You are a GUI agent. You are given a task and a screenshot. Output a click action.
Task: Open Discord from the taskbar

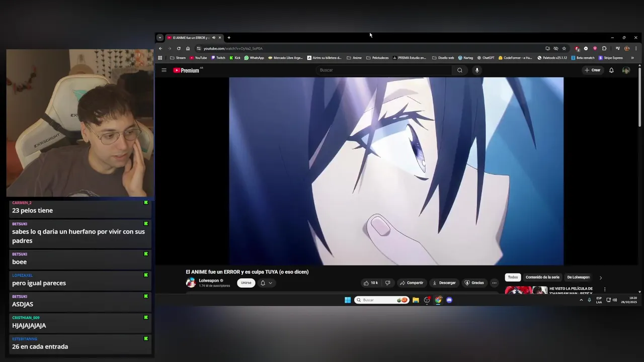click(x=449, y=300)
